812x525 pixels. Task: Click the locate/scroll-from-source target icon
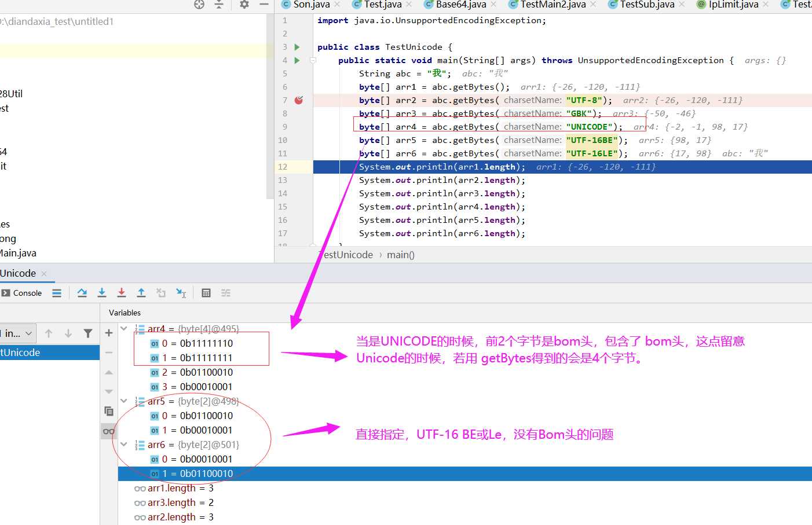click(x=199, y=5)
